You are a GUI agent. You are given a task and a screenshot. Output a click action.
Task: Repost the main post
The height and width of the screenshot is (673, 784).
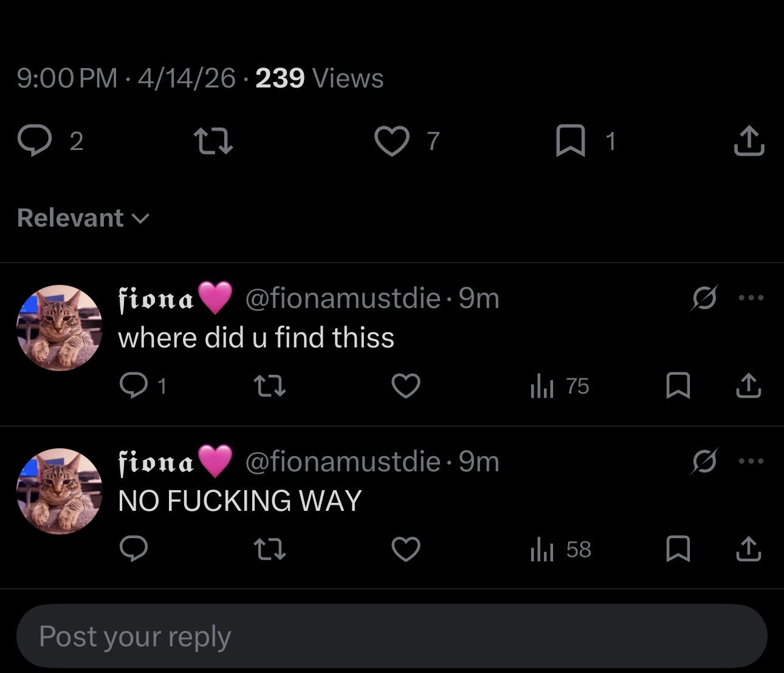(x=213, y=140)
